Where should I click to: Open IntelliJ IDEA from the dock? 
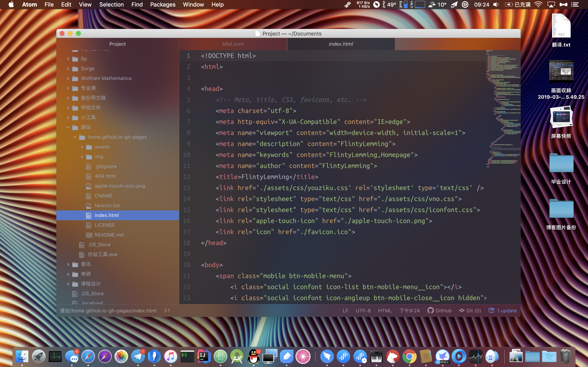click(x=204, y=357)
